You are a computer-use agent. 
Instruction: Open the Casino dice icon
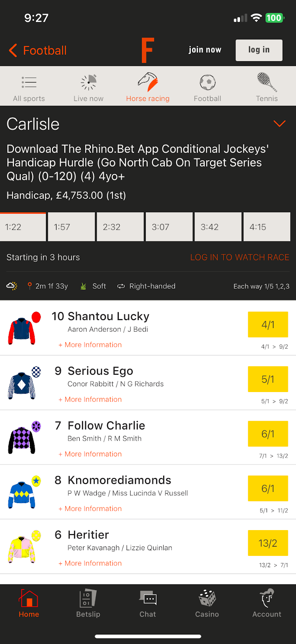pos(207,599)
